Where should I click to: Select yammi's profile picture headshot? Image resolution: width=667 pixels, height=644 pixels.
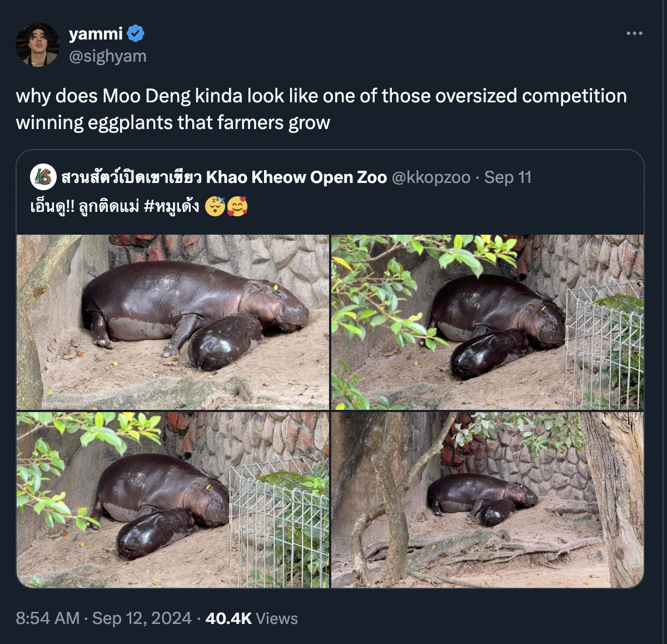pos(37,44)
